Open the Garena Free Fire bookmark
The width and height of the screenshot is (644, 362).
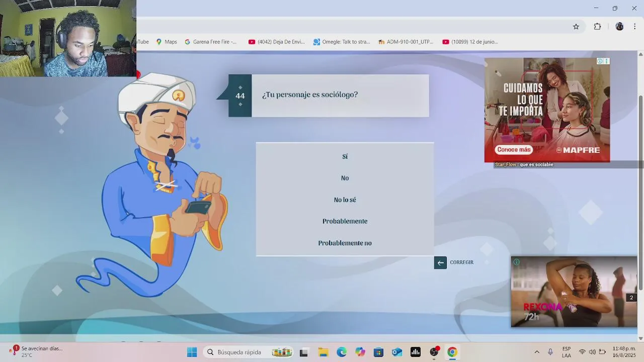tap(211, 42)
